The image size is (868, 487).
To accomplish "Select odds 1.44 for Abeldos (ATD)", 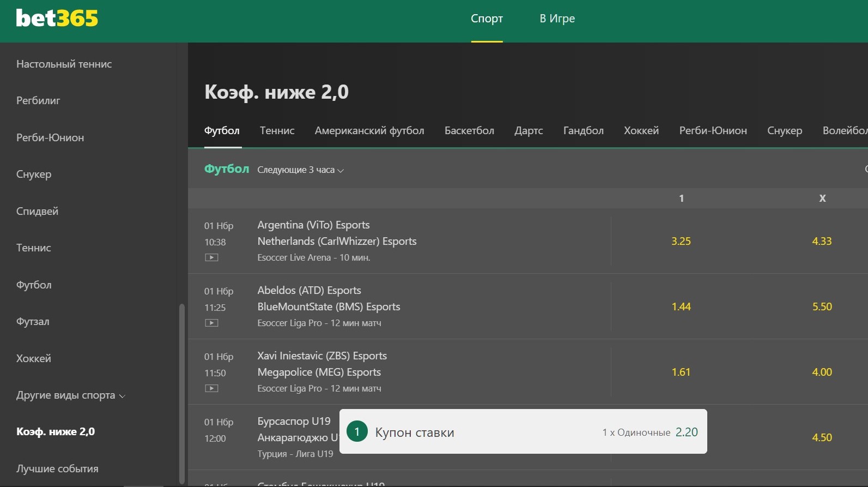I will (681, 306).
